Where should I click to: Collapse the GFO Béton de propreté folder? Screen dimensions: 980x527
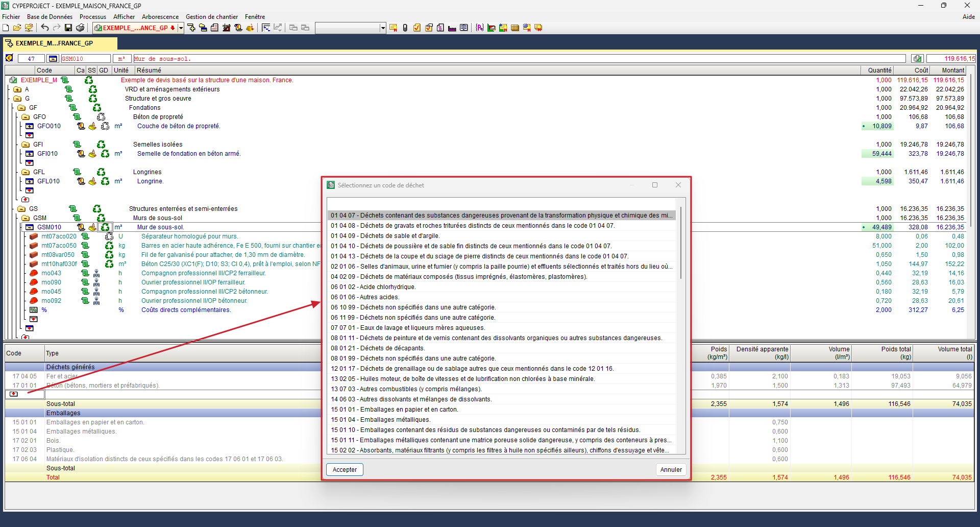(x=26, y=117)
